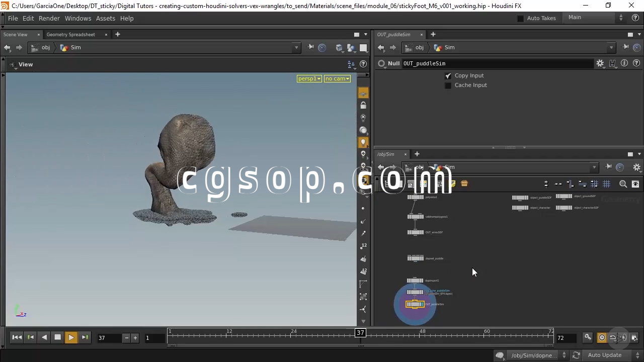The width and height of the screenshot is (644, 362).
Task: Open the Help menu
Action: pos(127,18)
